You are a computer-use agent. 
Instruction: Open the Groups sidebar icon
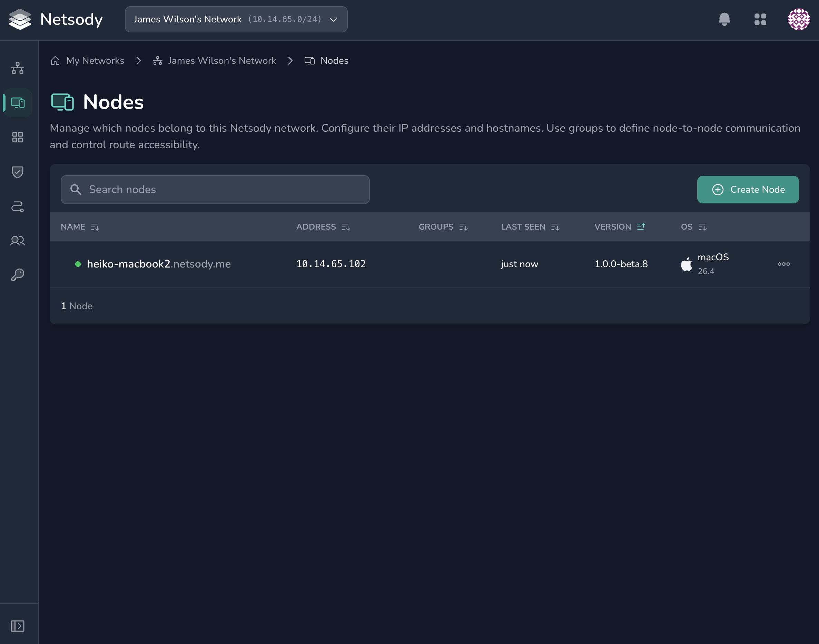click(17, 137)
